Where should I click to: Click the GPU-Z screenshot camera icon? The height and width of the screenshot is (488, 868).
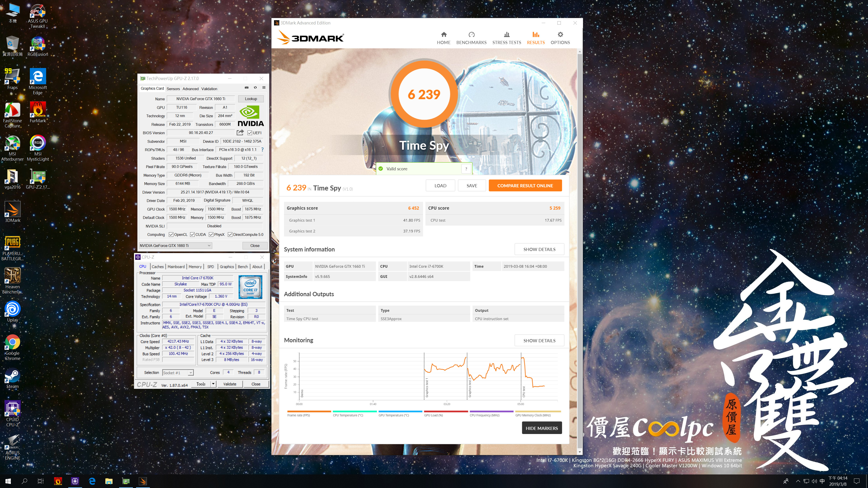click(247, 88)
